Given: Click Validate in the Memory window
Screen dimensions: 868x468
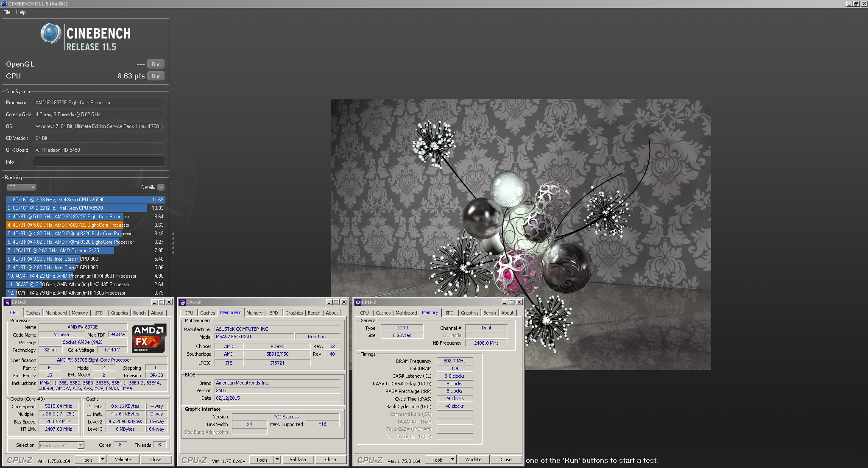Looking at the screenshot, I should point(473,460).
